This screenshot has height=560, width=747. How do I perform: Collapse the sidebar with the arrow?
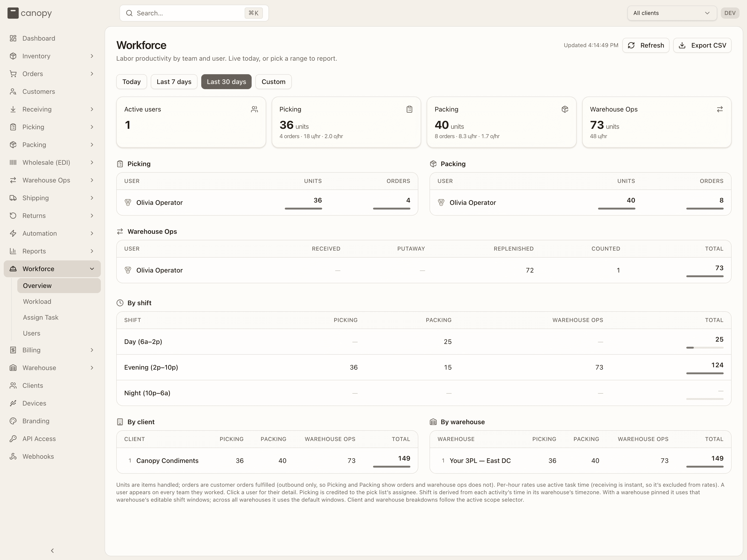(x=52, y=550)
